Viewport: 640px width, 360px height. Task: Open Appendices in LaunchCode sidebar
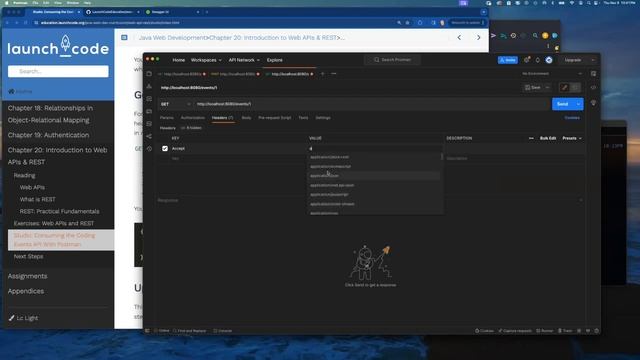point(26,291)
